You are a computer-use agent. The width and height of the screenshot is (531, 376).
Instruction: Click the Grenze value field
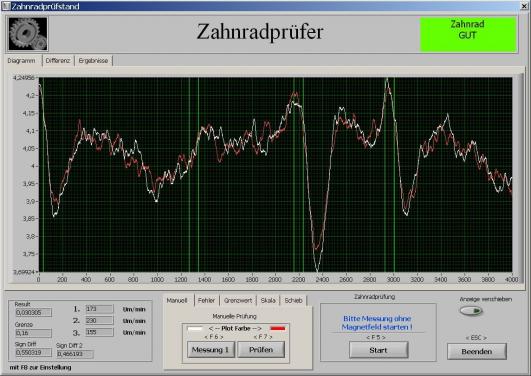pos(33,333)
